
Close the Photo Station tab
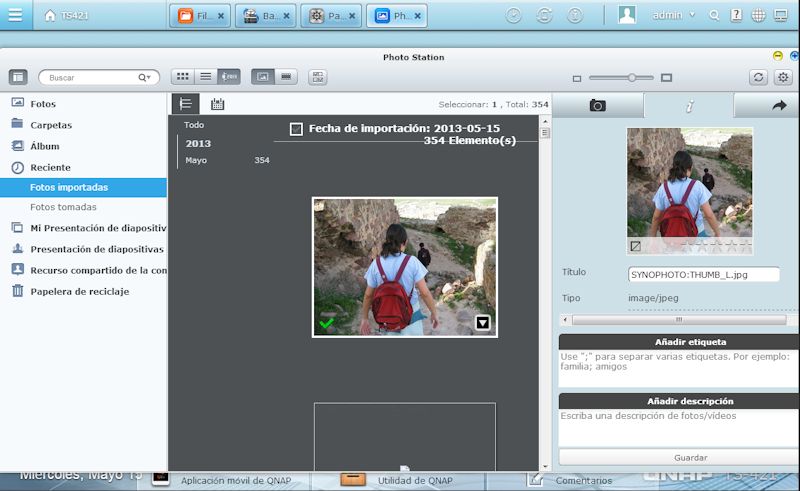[418, 16]
